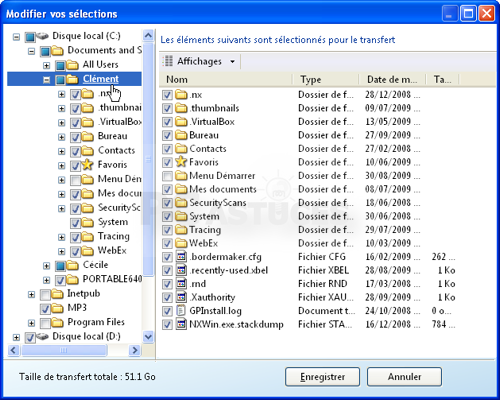Click the tree panel scroll-down arrow
The height and width of the screenshot is (400, 500).
pyautogui.click(x=148, y=337)
